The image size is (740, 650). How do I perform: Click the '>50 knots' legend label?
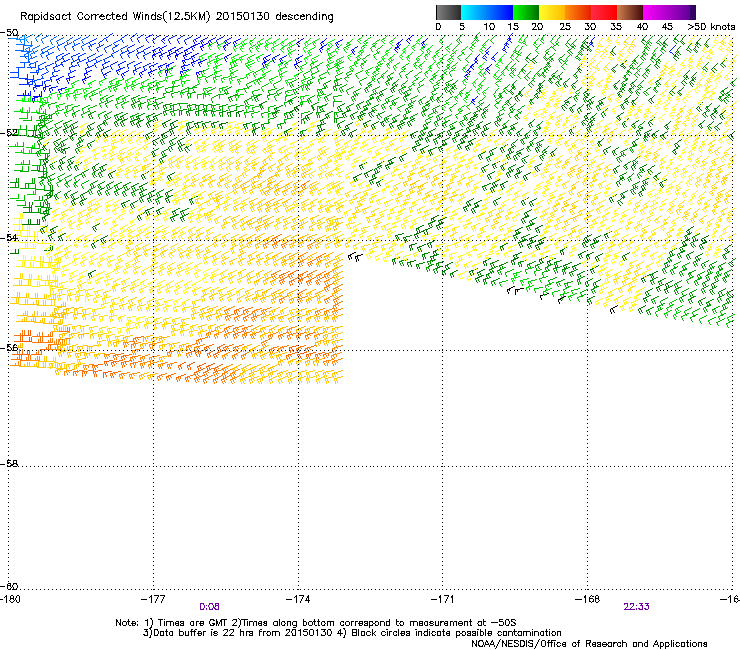pyautogui.click(x=711, y=27)
